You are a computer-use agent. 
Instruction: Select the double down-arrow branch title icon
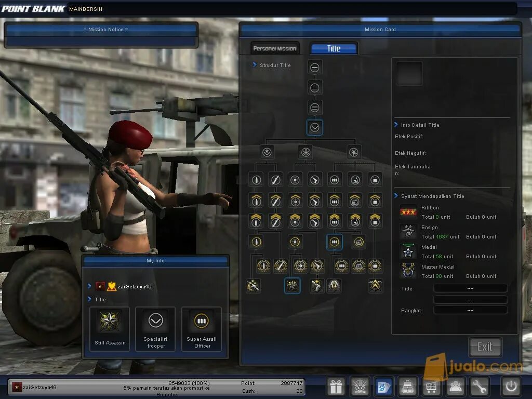click(305, 152)
